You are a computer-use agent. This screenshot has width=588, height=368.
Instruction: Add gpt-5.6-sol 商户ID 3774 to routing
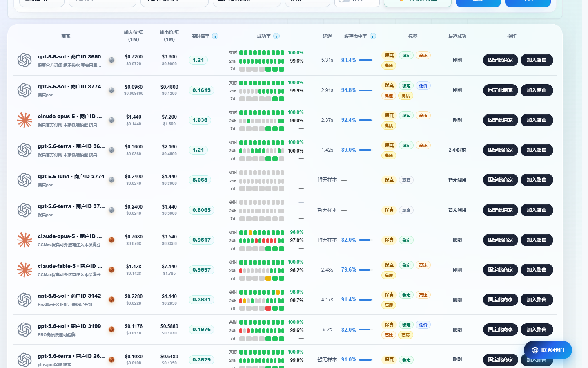coord(537,90)
